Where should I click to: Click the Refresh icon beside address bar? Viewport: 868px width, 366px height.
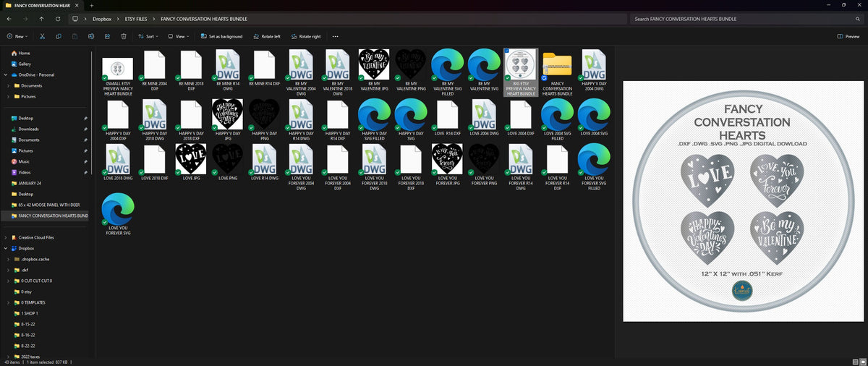(58, 19)
